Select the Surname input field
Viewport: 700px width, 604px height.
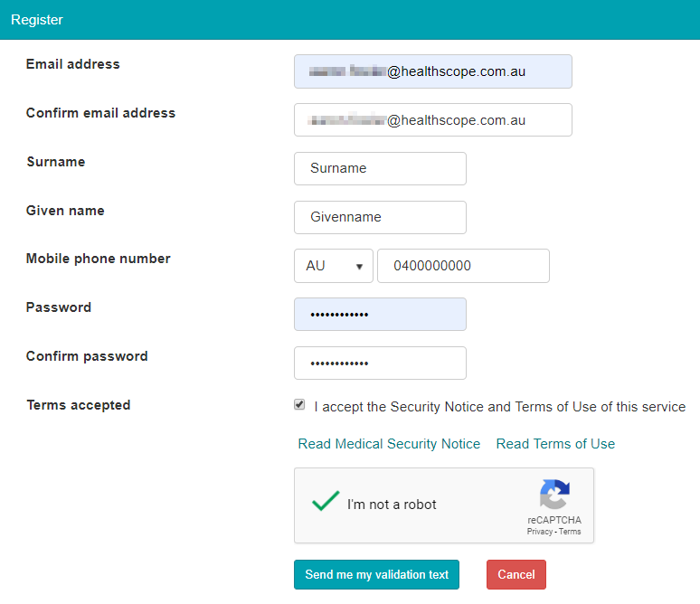(x=380, y=168)
